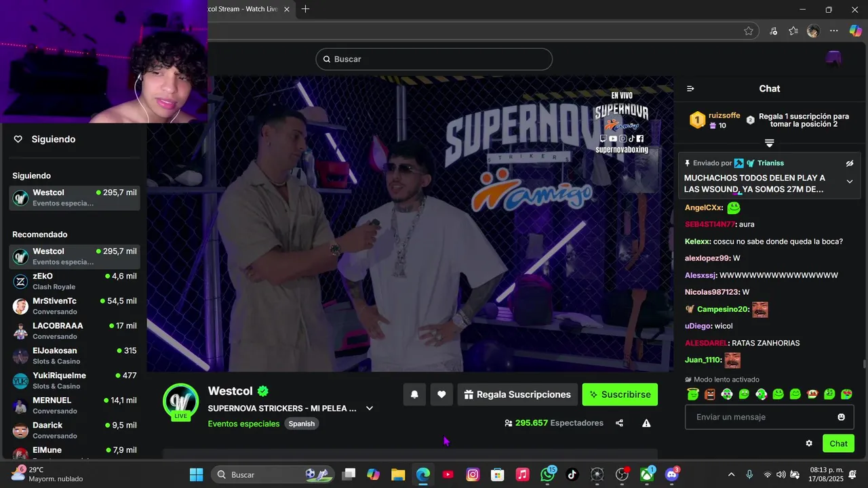868x488 pixels.
Task: Click the chat username Kelexx
Action: coord(696,241)
